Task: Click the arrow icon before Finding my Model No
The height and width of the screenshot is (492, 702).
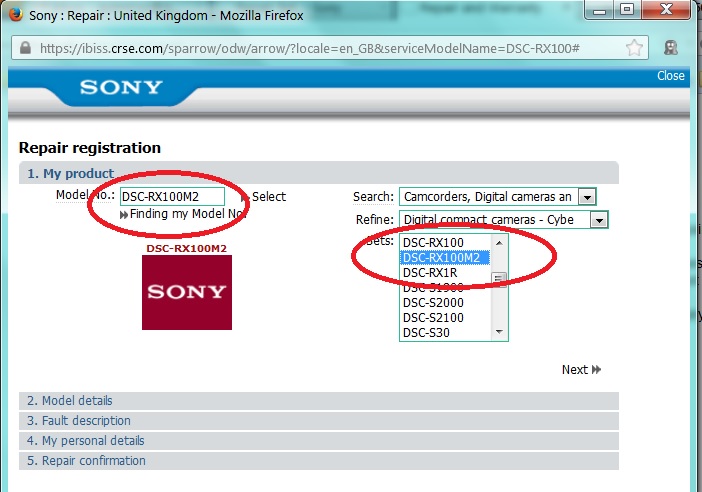Action: tap(124, 214)
